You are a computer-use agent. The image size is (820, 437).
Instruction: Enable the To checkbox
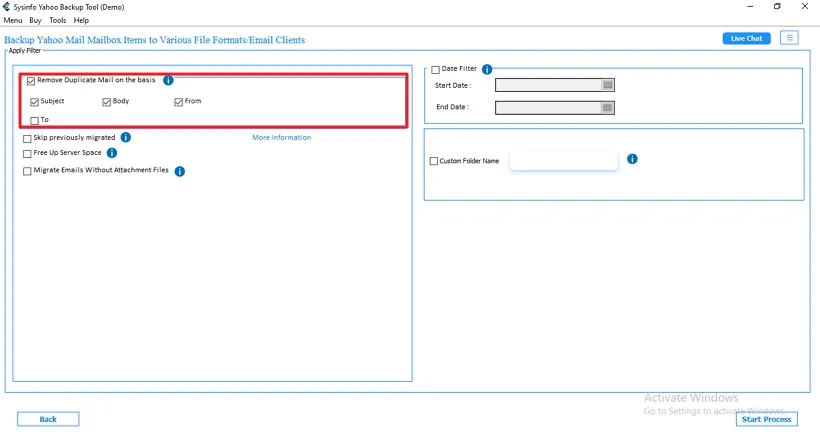pos(35,121)
